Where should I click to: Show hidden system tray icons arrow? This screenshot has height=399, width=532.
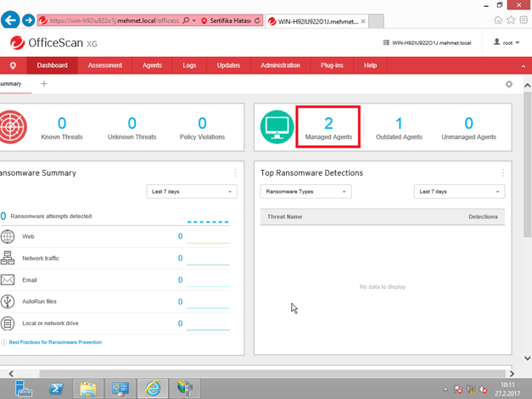point(445,389)
